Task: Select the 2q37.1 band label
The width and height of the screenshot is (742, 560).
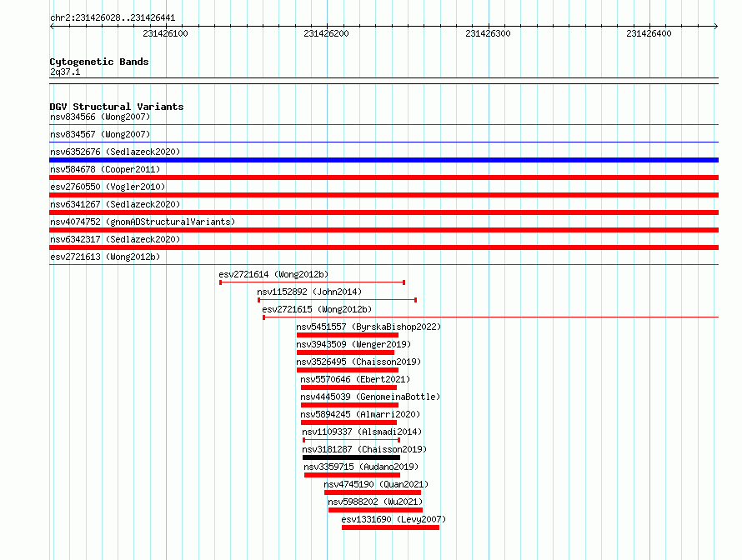Action: 65,72
